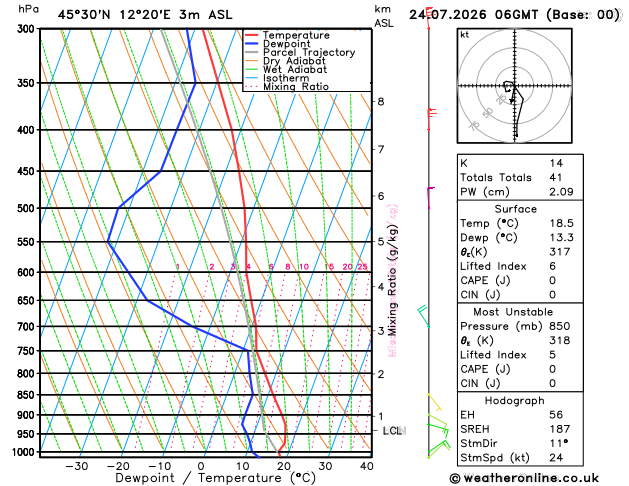629x486 pixels.
Task: Click the EH value '56'
Action: pos(556,415)
